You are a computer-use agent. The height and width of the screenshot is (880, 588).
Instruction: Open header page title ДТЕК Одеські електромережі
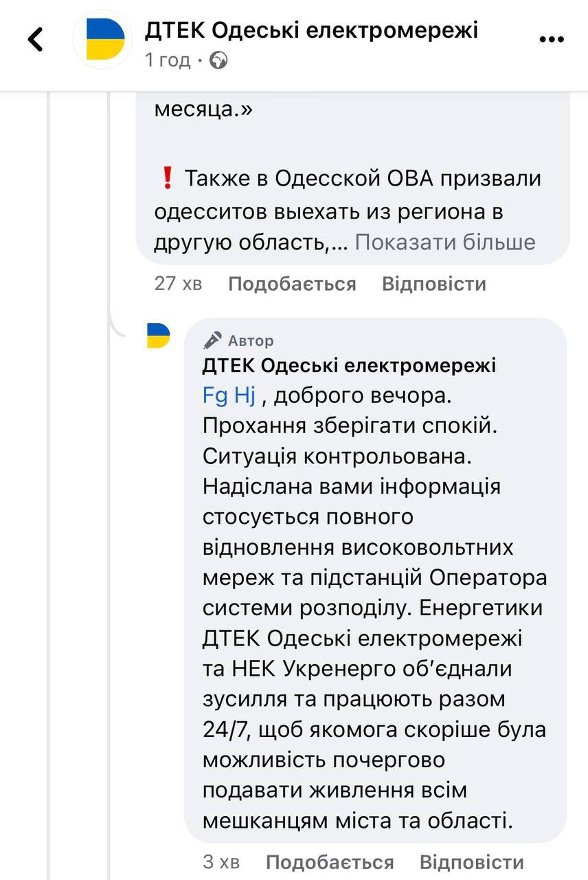pos(311,30)
